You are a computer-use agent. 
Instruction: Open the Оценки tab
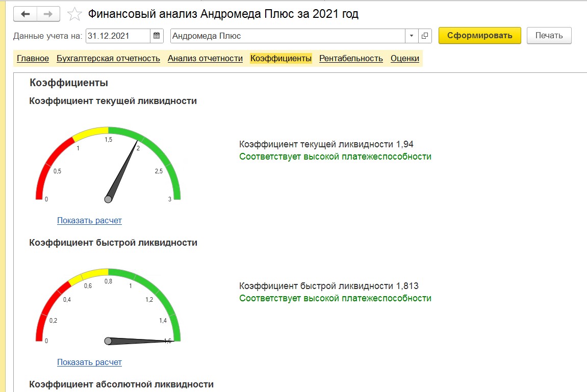tap(405, 58)
